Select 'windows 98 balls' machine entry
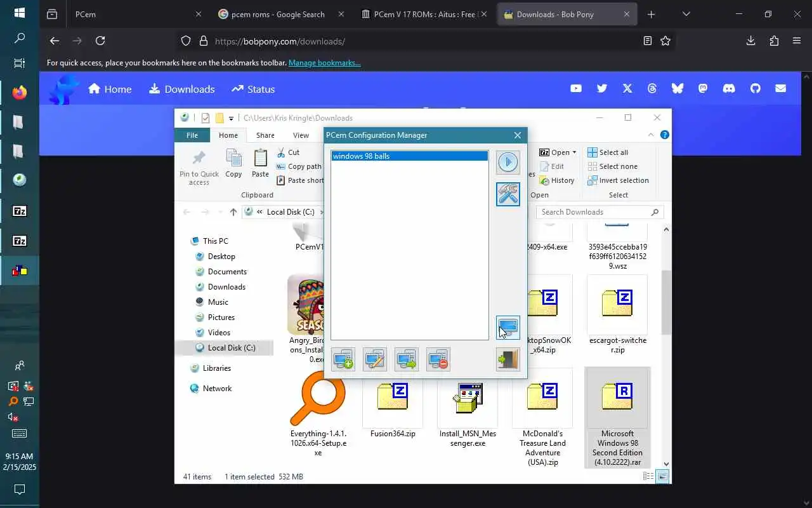The height and width of the screenshot is (508, 812). (410, 156)
